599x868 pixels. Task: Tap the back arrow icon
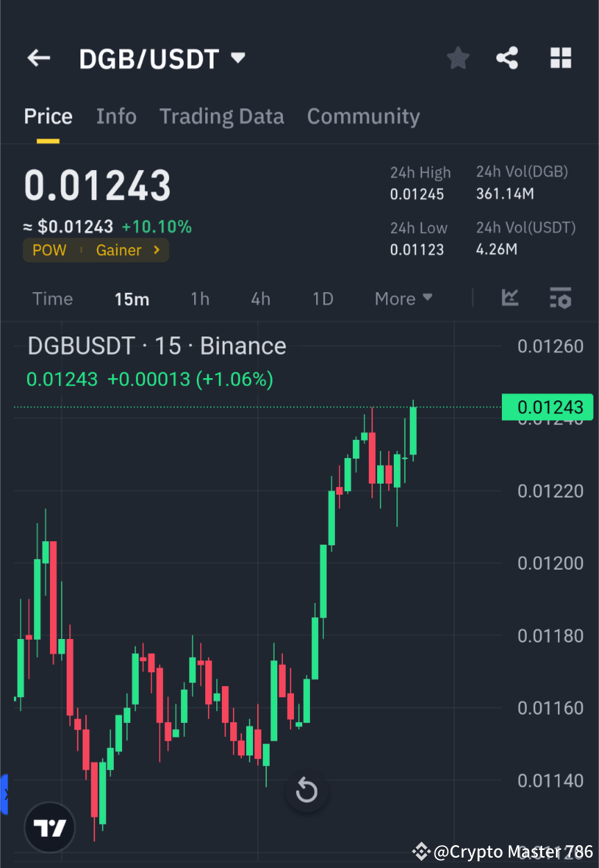(x=38, y=58)
